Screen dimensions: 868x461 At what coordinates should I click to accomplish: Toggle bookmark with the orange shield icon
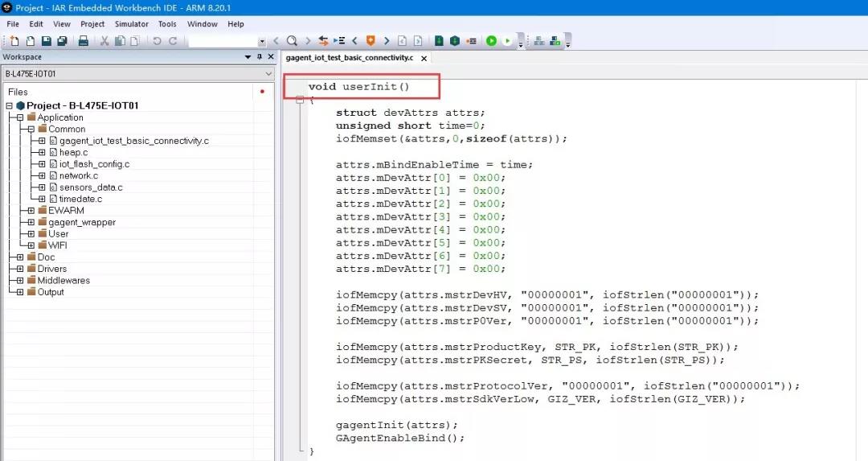(x=371, y=41)
